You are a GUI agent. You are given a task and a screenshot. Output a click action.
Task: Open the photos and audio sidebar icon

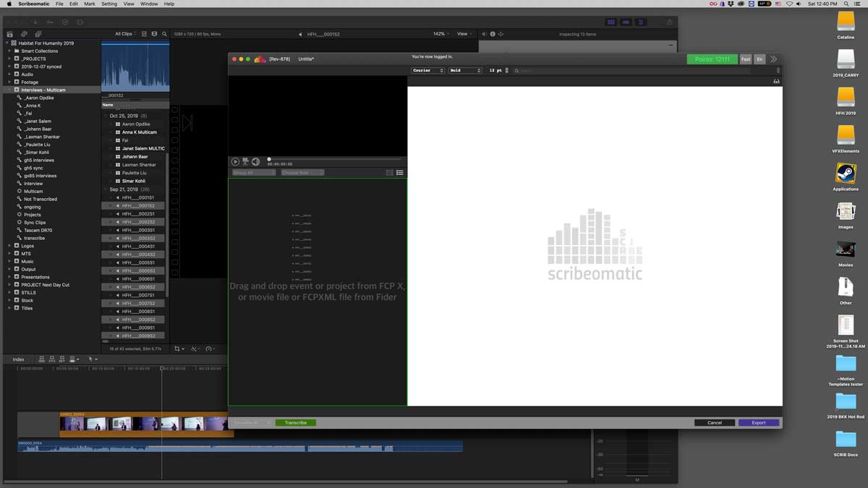click(x=25, y=34)
